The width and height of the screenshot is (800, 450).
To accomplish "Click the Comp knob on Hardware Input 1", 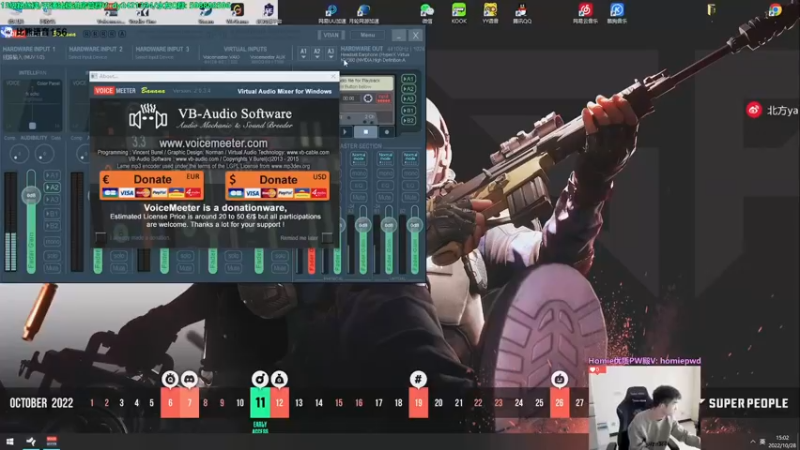I will (19, 153).
